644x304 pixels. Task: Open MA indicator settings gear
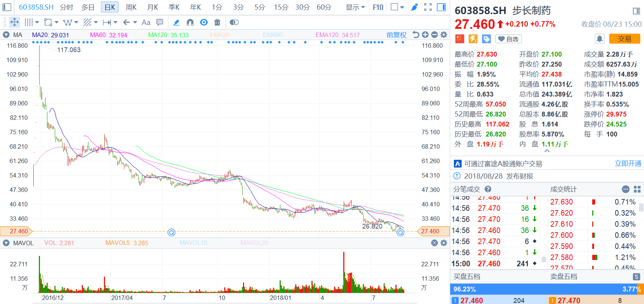(x=444, y=35)
